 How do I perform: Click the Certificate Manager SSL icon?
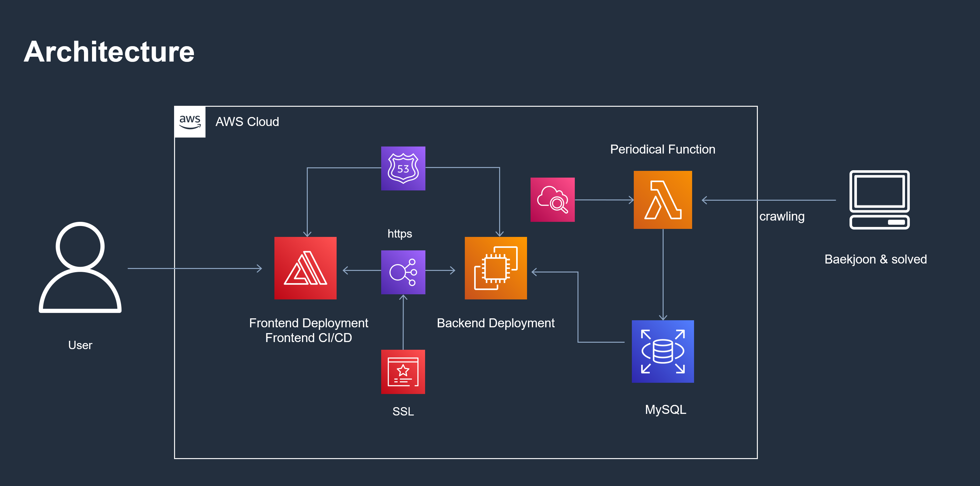pyautogui.click(x=403, y=372)
